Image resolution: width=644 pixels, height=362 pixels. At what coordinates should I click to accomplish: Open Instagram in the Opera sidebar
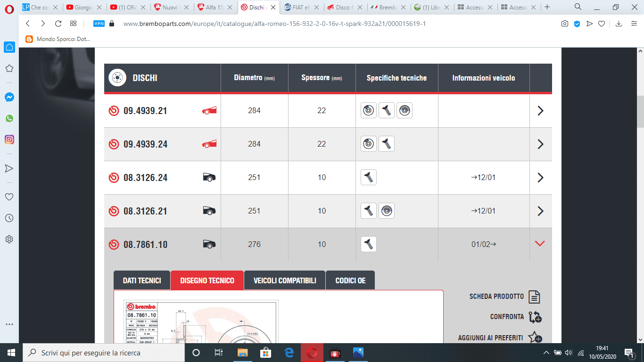coord(9,140)
